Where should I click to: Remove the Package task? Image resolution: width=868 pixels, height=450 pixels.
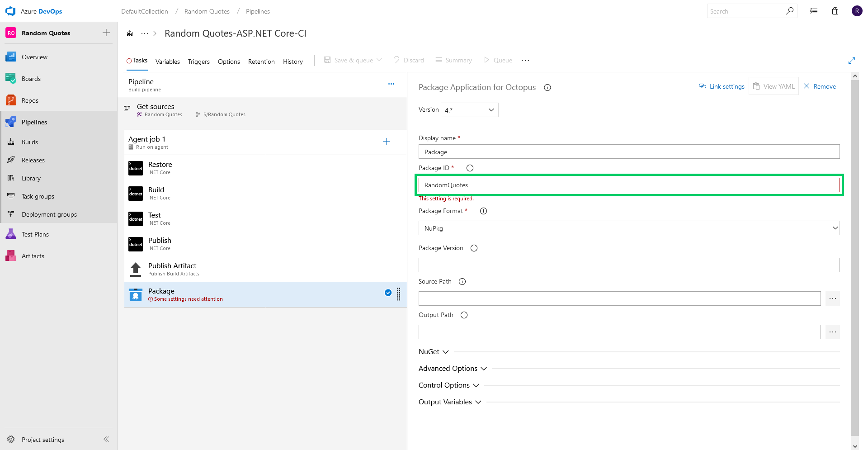pos(820,86)
